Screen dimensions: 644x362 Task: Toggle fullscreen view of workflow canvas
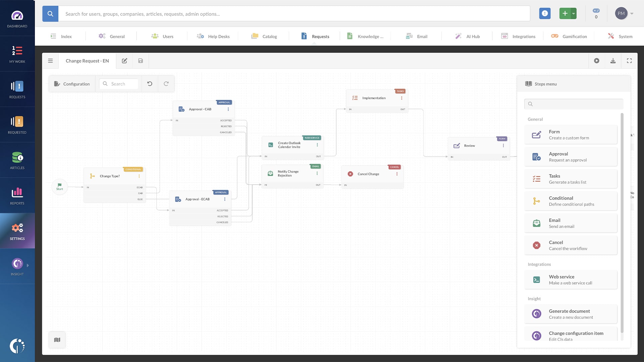tap(629, 61)
